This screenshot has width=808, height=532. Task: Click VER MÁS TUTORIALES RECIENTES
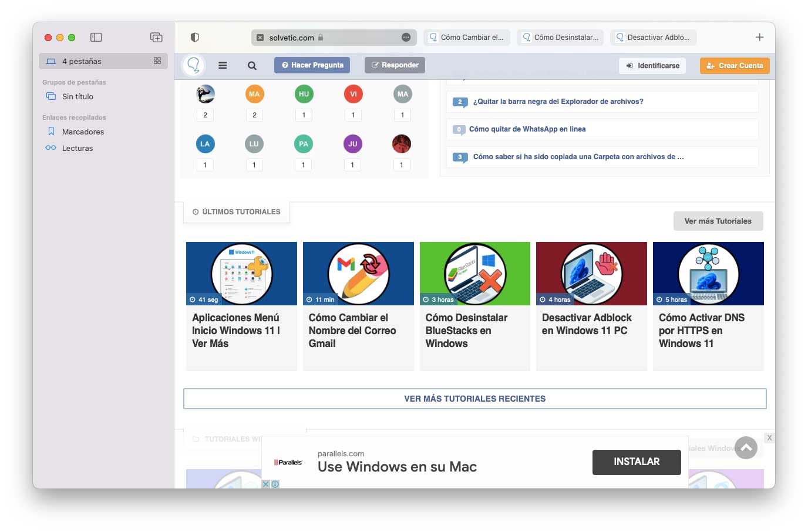tap(475, 399)
